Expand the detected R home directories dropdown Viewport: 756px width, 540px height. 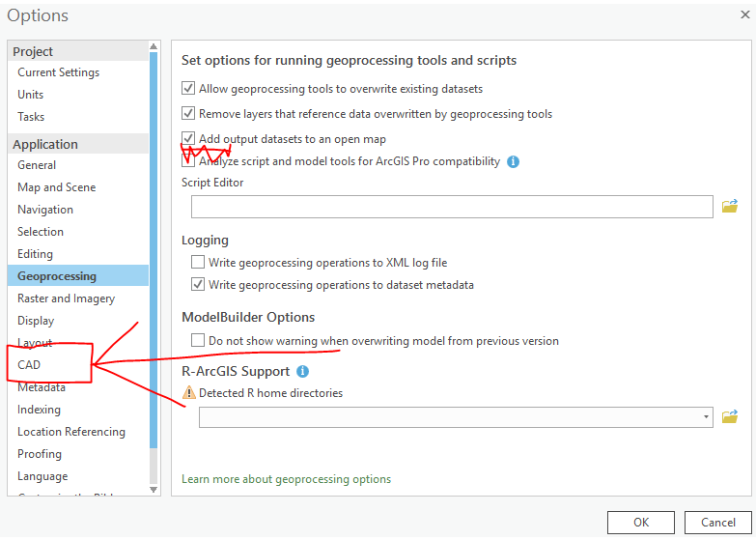coord(708,416)
